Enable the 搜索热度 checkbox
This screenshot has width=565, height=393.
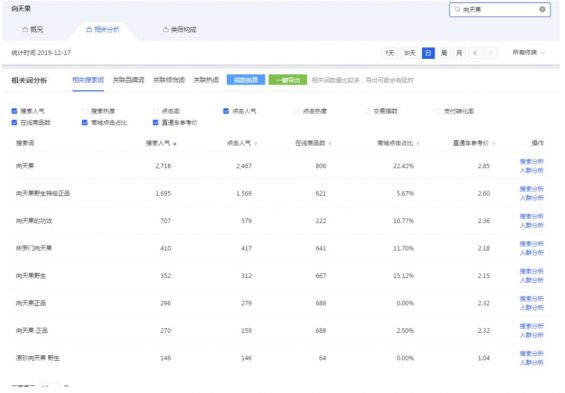(x=85, y=111)
